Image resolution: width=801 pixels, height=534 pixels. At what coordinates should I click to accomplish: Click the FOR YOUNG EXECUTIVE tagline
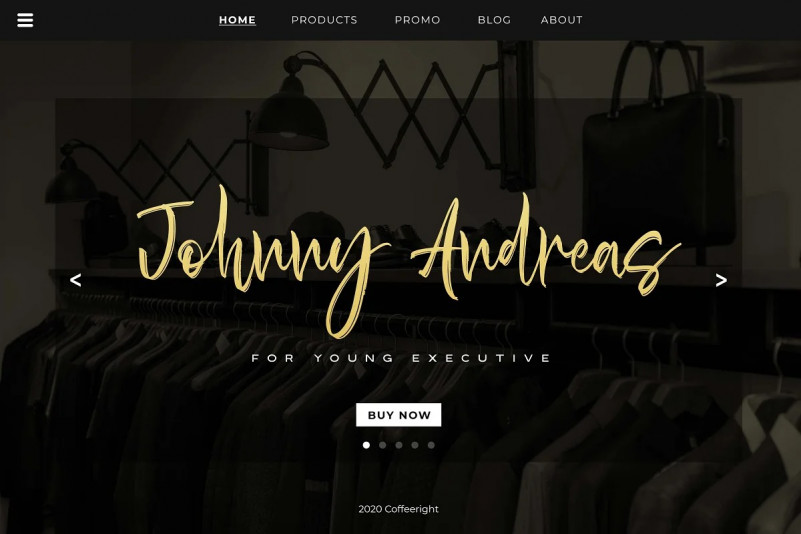click(x=402, y=358)
